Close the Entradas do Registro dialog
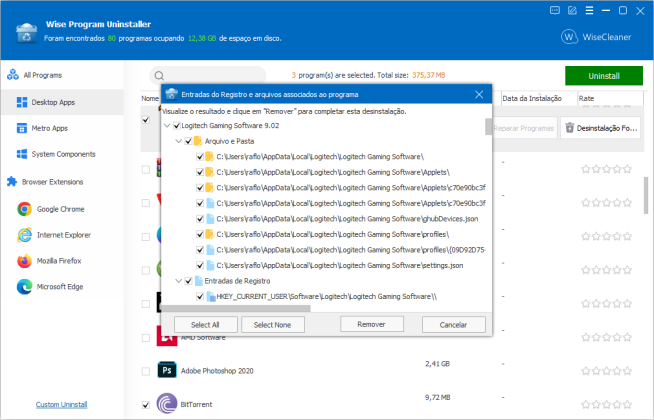654x420 pixels. pos(479,95)
